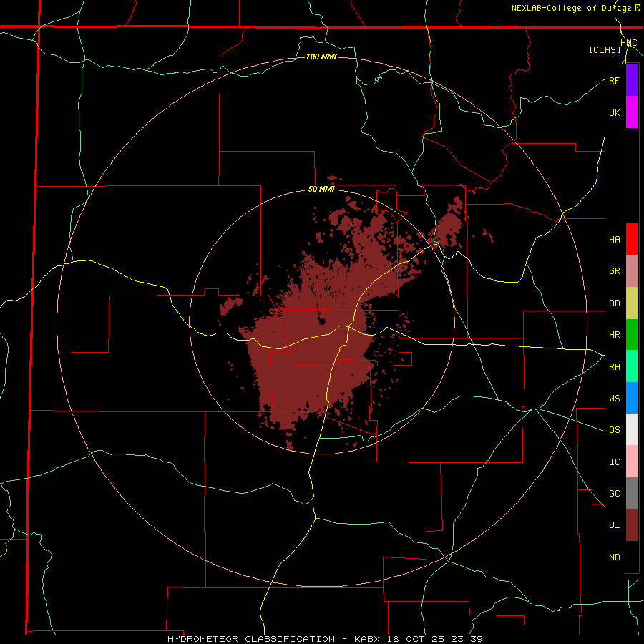Click the BD legend label

(x=614, y=303)
